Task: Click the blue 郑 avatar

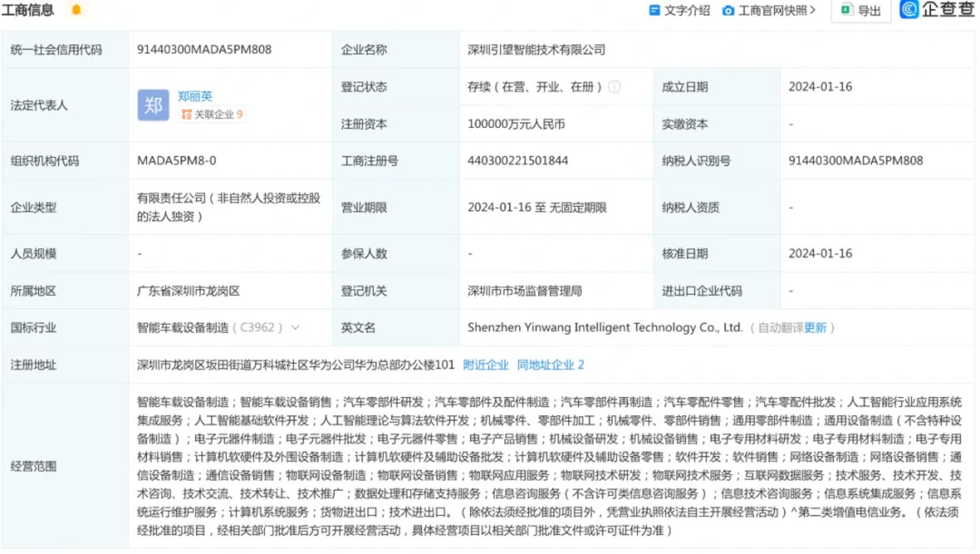Action: coord(153,105)
